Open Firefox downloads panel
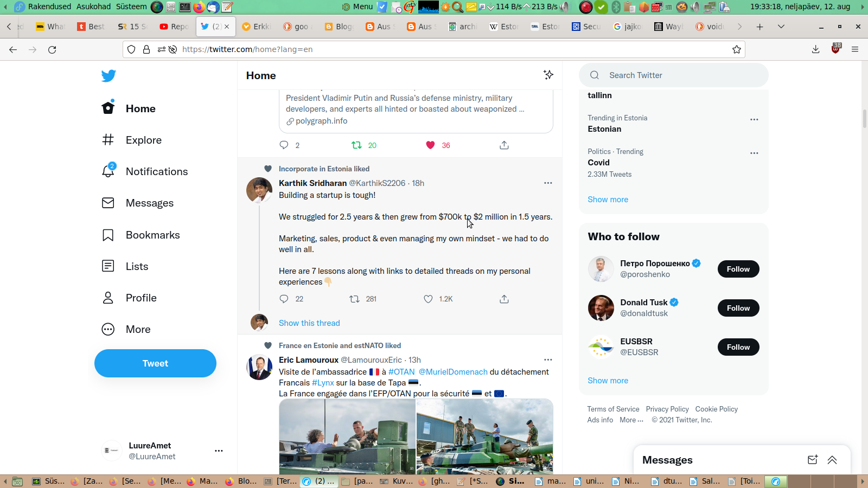 coord(815,49)
